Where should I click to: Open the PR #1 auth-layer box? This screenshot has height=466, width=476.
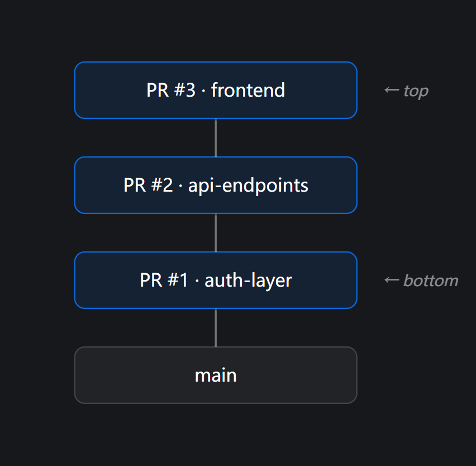click(216, 280)
